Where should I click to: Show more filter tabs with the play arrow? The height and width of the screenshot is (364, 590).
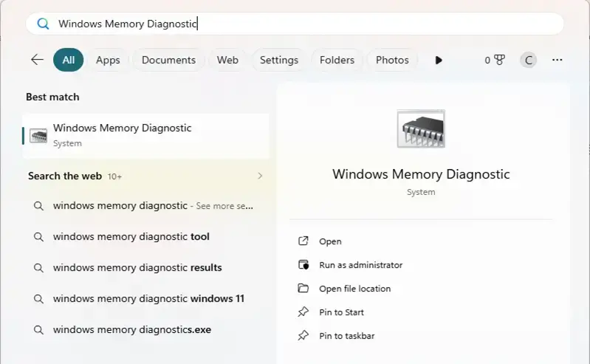tap(439, 61)
